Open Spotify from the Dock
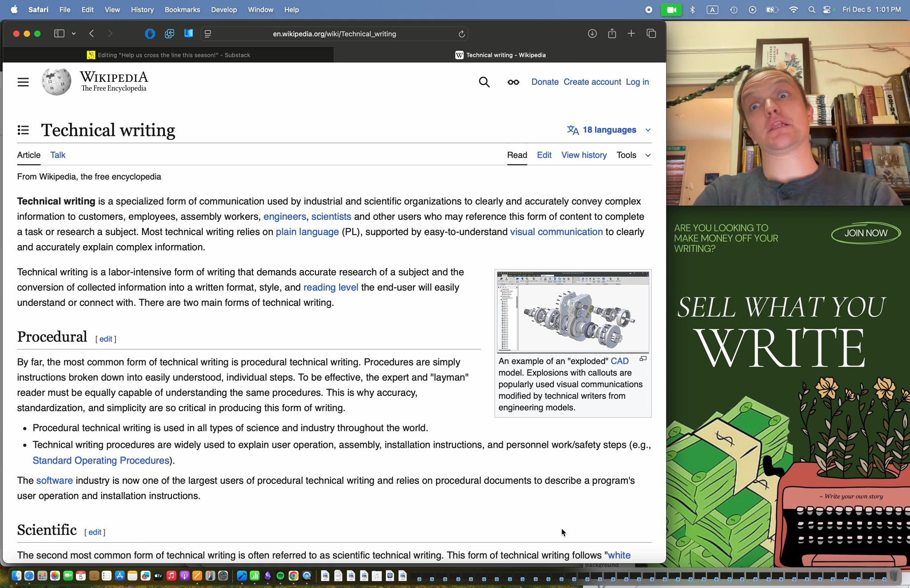910x588 pixels. pos(280,576)
